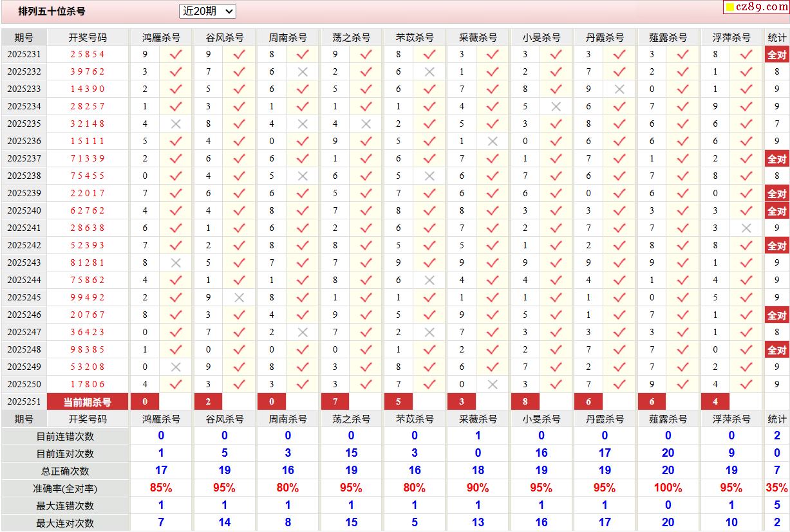Screen dimensions: 790x532
Task: Click the 35% value in the 统计 column
Action: point(777,488)
